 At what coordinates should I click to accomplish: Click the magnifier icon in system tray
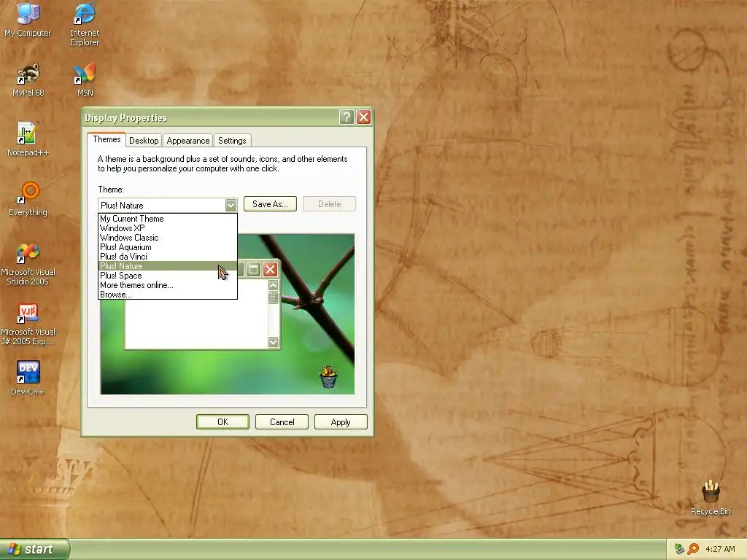(x=693, y=549)
